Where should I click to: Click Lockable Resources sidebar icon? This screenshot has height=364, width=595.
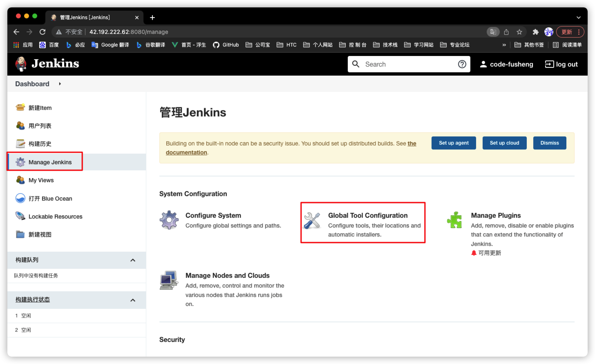pos(20,216)
